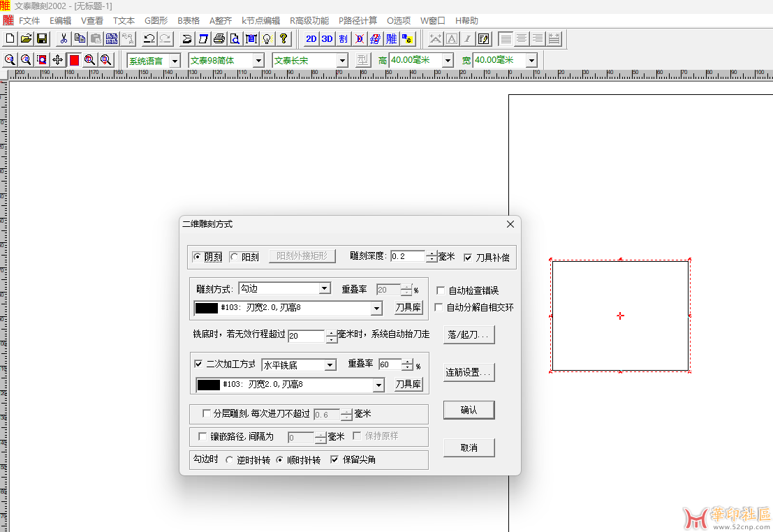
Task: Click the lower 刀具库 button in 二次加工
Action: point(408,385)
